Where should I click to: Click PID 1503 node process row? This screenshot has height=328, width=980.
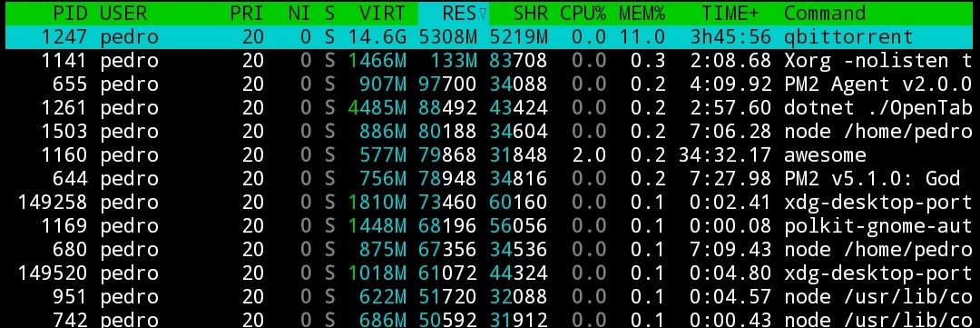(x=490, y=132)
